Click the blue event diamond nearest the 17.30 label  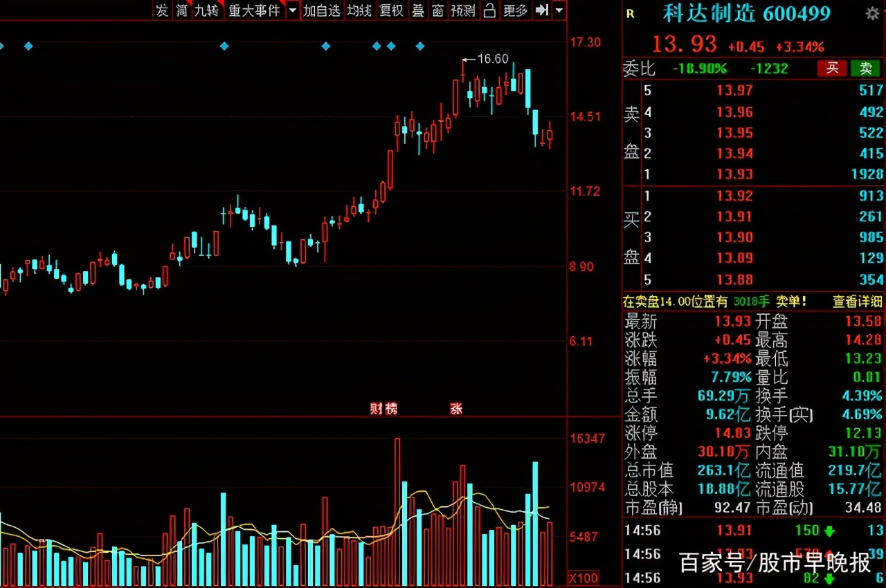pos(420,46)
